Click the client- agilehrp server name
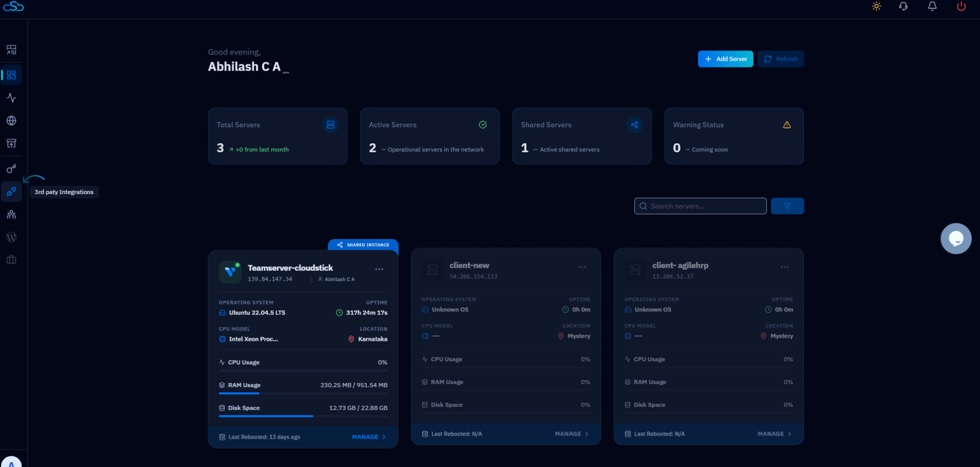The image size is (980, 467). (x=680, y=265)
